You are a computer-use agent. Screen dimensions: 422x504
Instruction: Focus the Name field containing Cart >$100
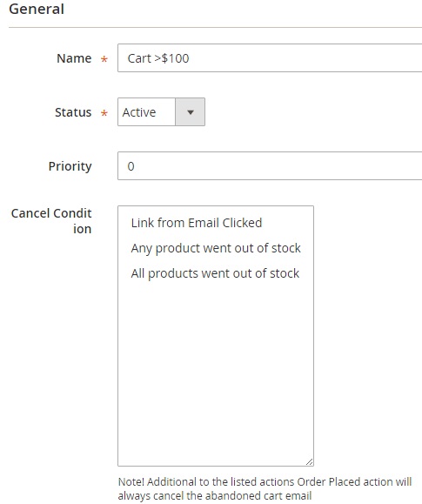(270, 58)
